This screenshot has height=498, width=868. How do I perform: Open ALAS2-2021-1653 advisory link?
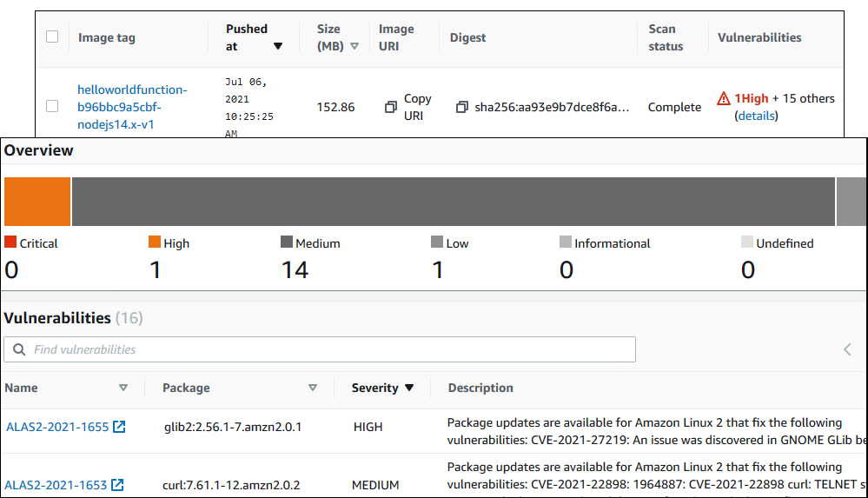tap(56, 485)
